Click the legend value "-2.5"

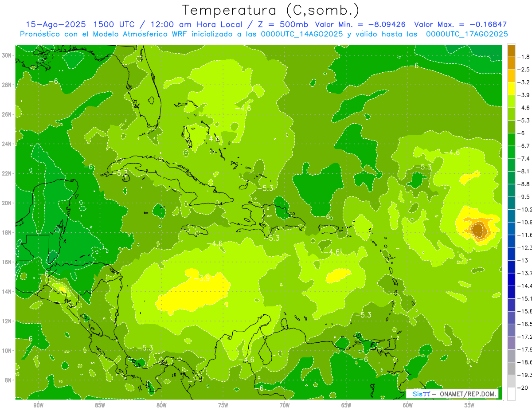pos(524,70)
